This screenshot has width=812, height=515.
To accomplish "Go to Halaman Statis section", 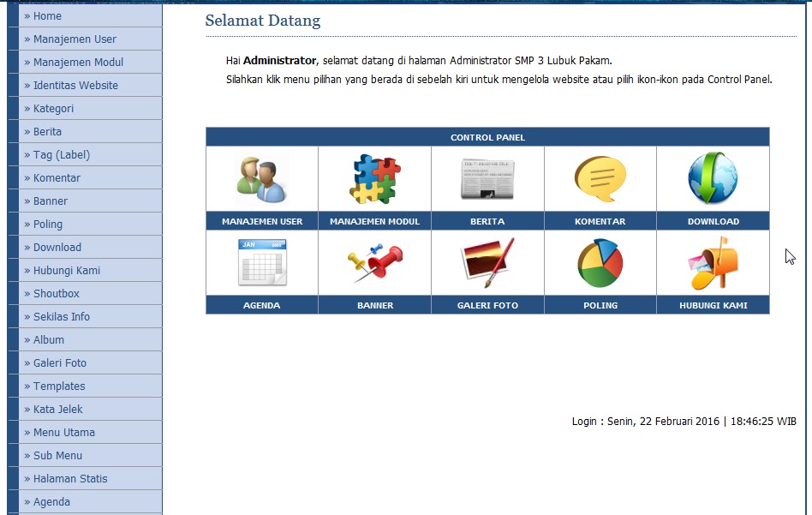I will pos(69,478).
